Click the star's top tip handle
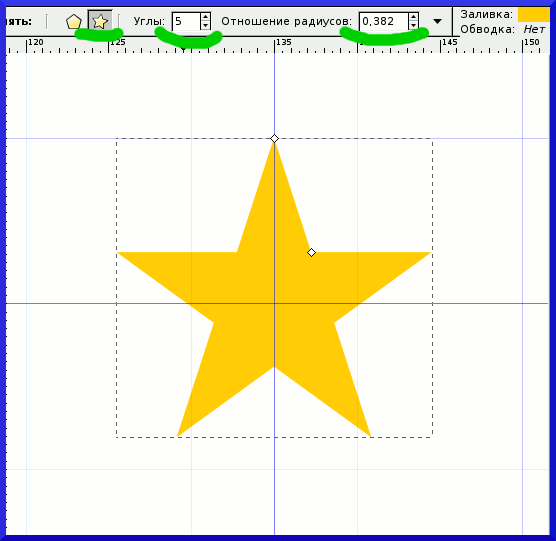This screenshot has width=556, height=541. point(274,138)
